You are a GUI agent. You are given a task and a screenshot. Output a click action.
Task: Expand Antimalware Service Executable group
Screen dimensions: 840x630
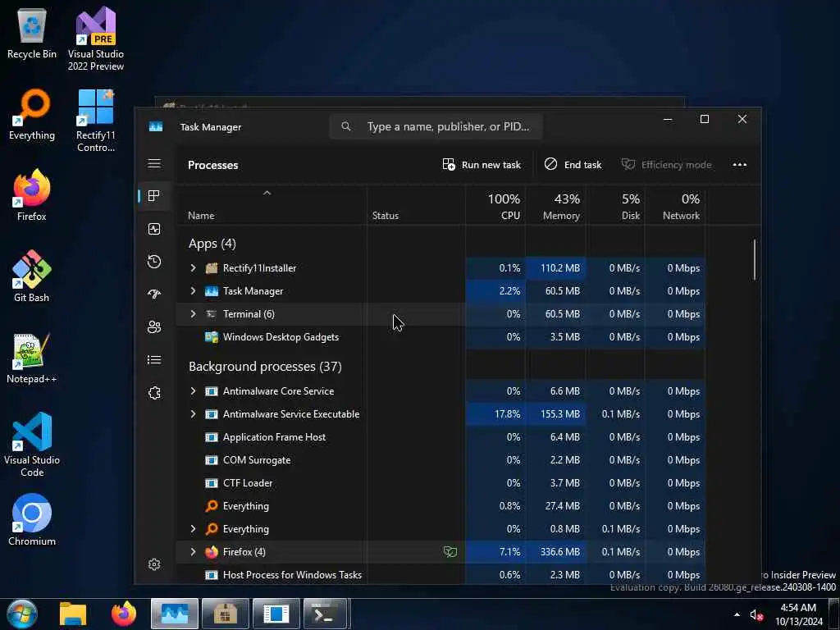(x=193, y=414)
